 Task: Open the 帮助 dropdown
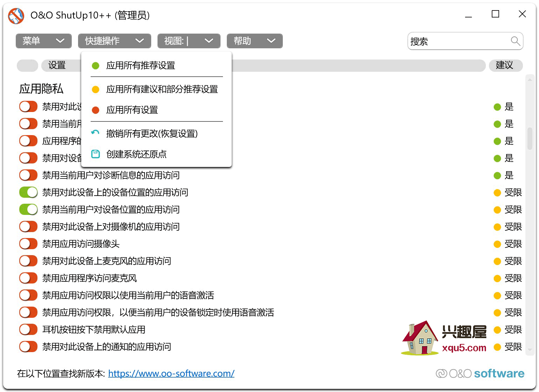254,41
